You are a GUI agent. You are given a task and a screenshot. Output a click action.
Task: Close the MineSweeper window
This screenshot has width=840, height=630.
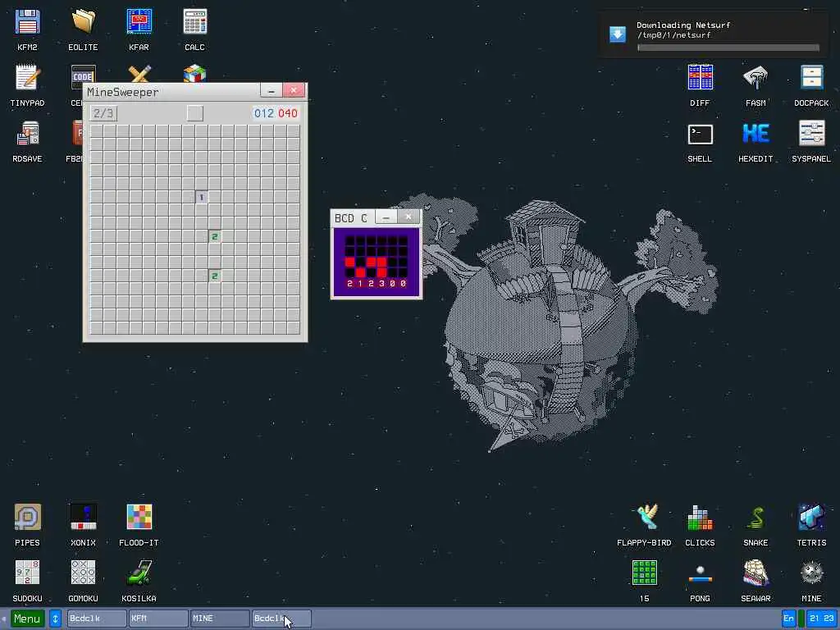coord(294,90)
